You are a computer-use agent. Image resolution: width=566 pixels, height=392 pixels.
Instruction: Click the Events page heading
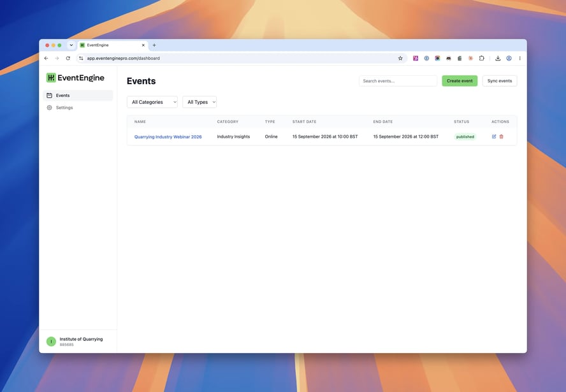(141, 81)
